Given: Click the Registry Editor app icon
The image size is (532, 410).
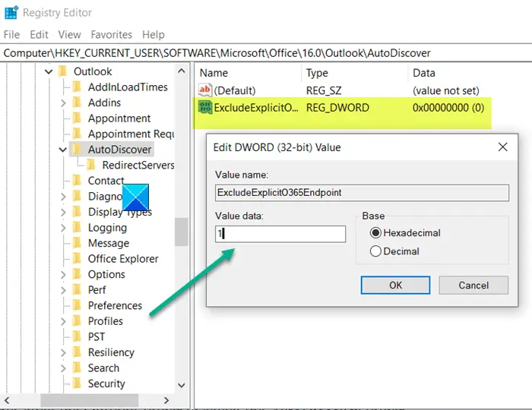Looking at the screenshot, I should [11, 13].
